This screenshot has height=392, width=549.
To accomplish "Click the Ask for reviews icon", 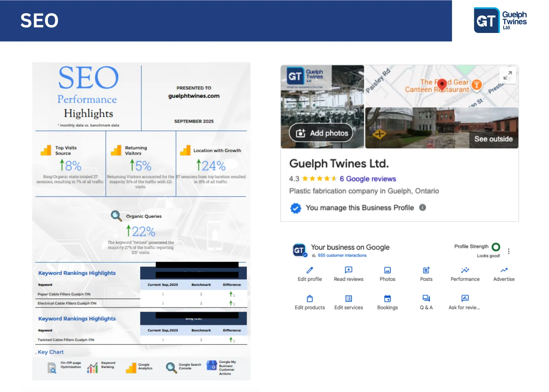I will (465, 299).
